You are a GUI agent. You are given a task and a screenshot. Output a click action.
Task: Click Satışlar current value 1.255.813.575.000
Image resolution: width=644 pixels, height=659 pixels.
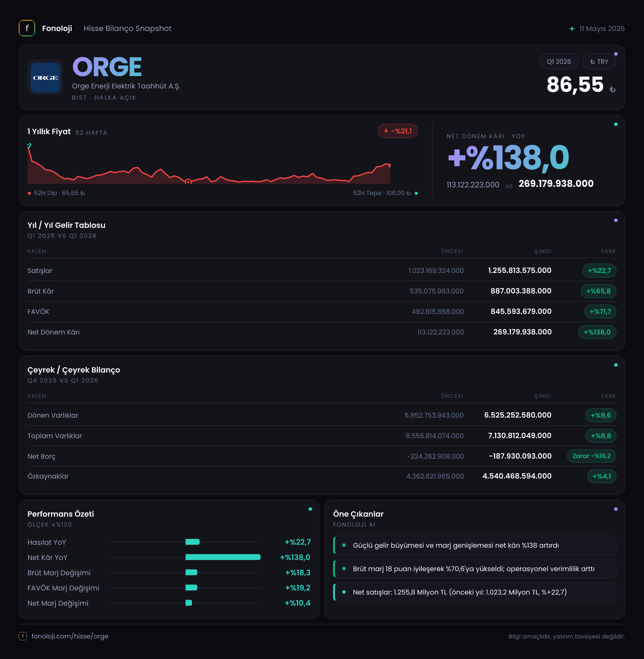(x=520, y=270)
